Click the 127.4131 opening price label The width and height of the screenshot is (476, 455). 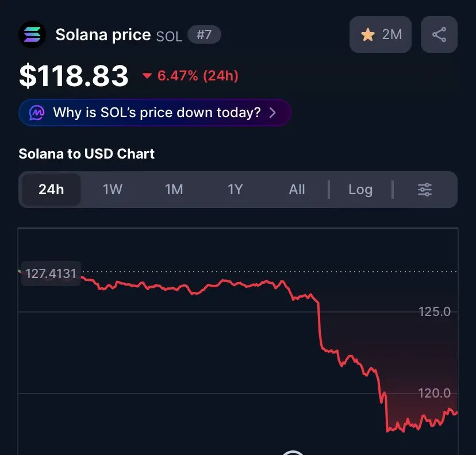pos(51,273)
